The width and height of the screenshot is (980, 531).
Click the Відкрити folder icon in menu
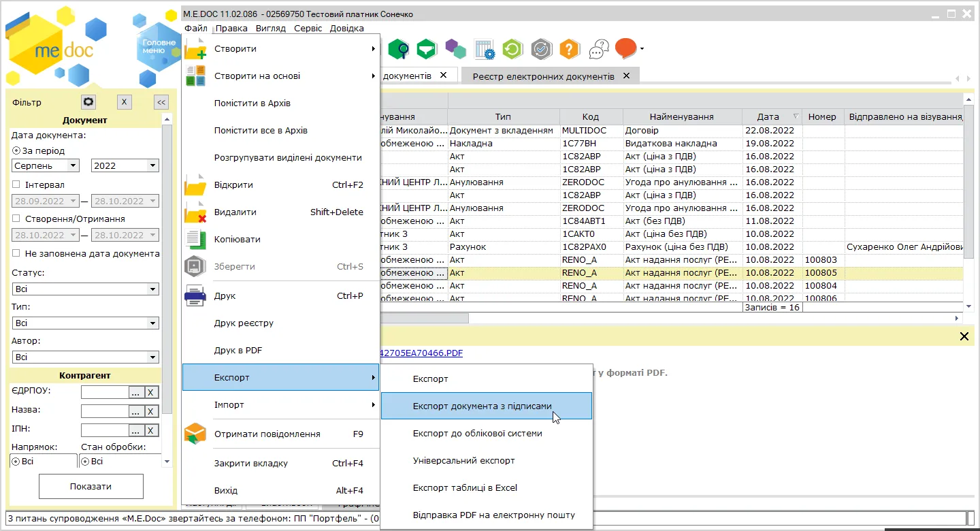tap(195, 185)
